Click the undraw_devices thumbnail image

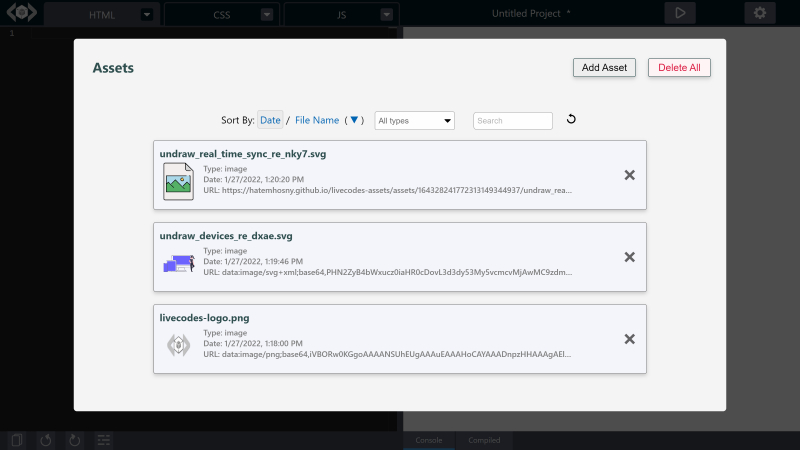pos(178,264)
